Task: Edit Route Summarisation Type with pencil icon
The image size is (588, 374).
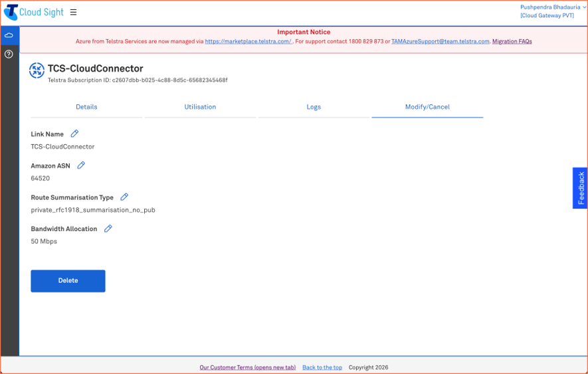Action: point(124,197)
